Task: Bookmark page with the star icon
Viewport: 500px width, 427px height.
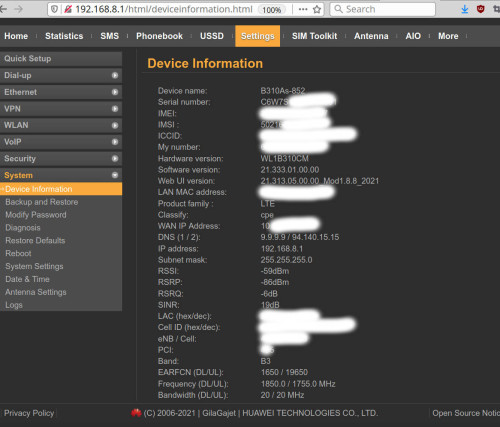Action: point(317,9)
